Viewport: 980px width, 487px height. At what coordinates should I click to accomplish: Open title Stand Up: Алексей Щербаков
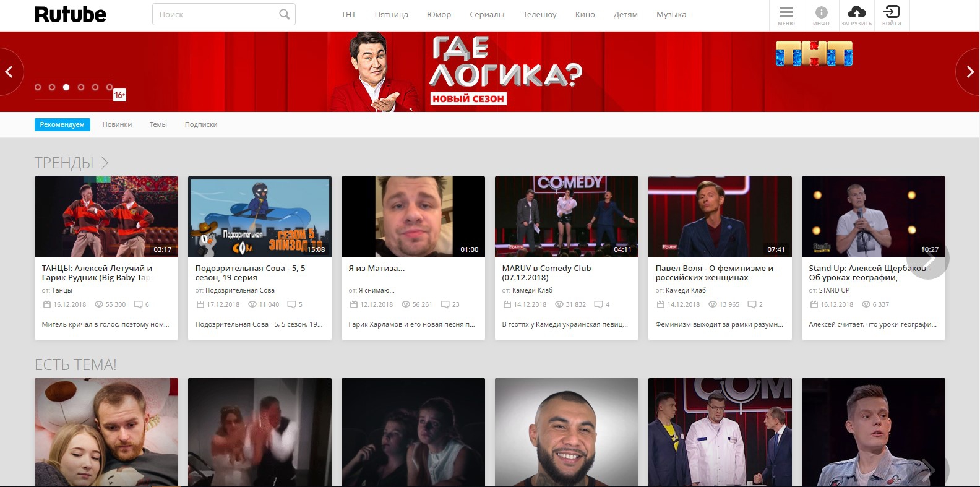click(x=870, y=273)
